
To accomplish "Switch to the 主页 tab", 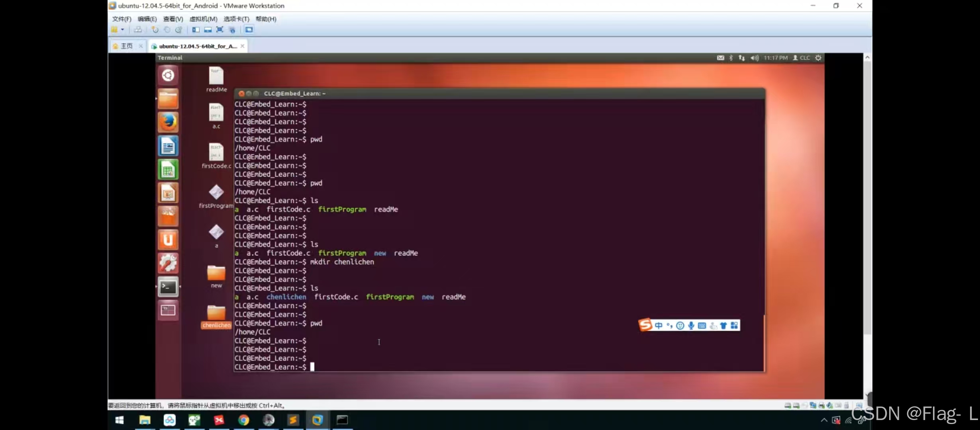I will [x=127, y=46].
